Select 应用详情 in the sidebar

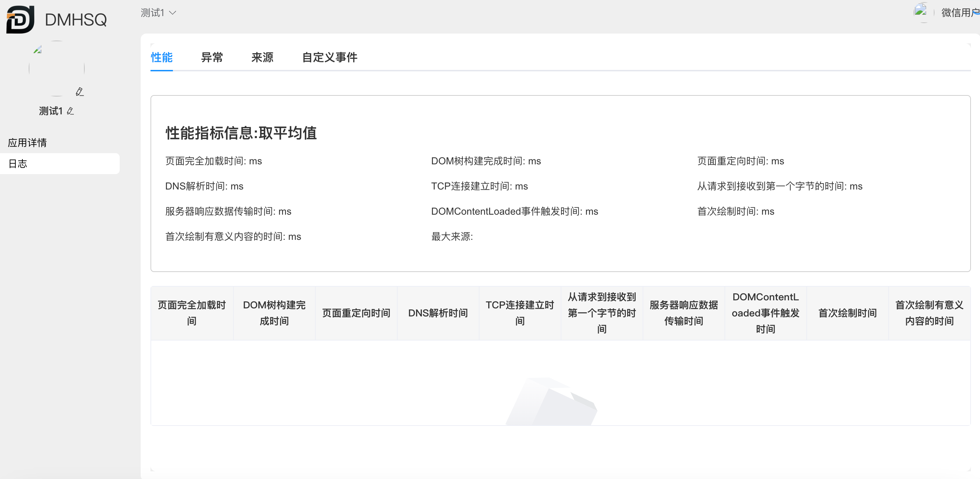[x=27, y=143]
